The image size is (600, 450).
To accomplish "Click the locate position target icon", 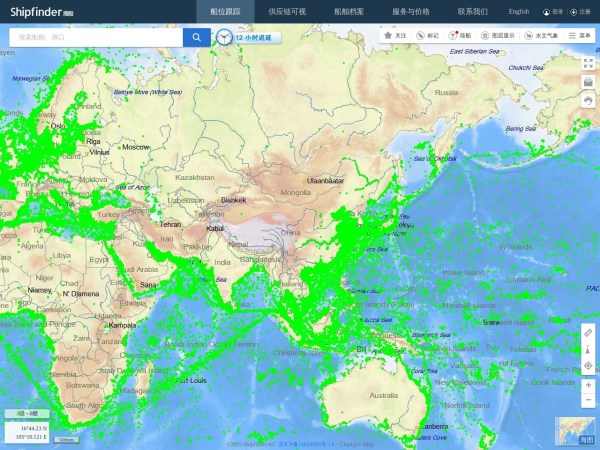I will pyautogui.click(x=588, y=365).
